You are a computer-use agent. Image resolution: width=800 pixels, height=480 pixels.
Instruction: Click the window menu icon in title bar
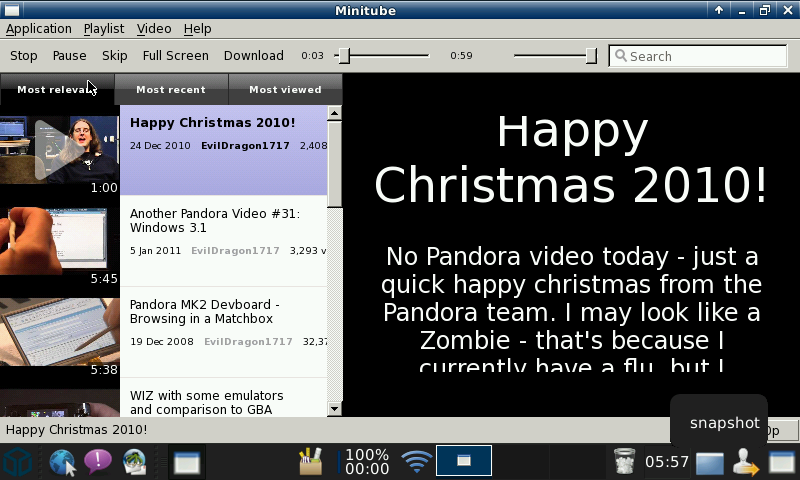pos(12,10)
